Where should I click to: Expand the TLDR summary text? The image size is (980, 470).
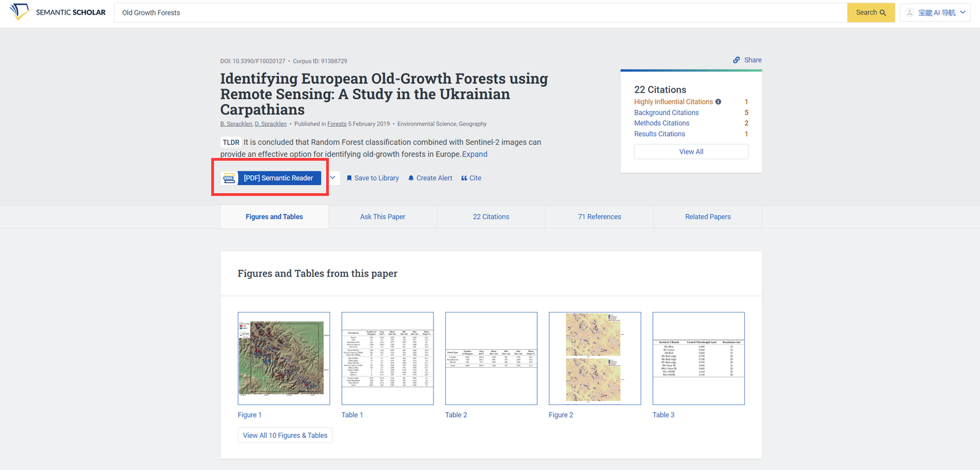point(475,154)
